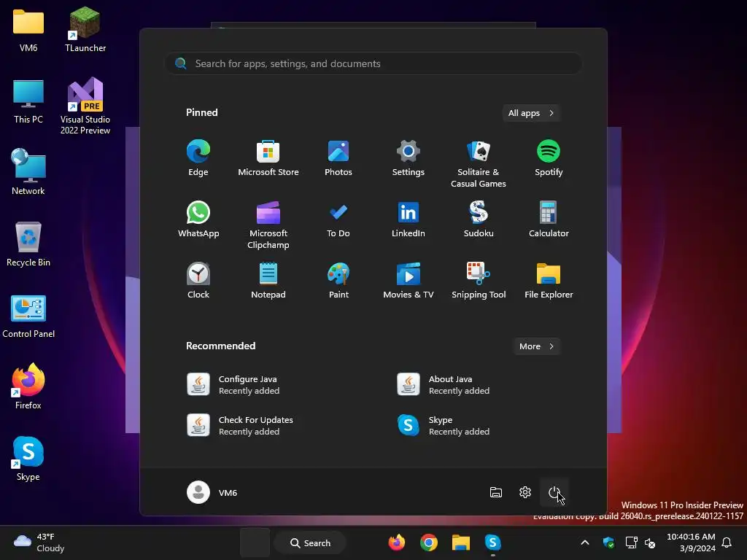The height and width of the screenshot is (560, 747).
Task: Expand All apps list
Action: [531, 113]
